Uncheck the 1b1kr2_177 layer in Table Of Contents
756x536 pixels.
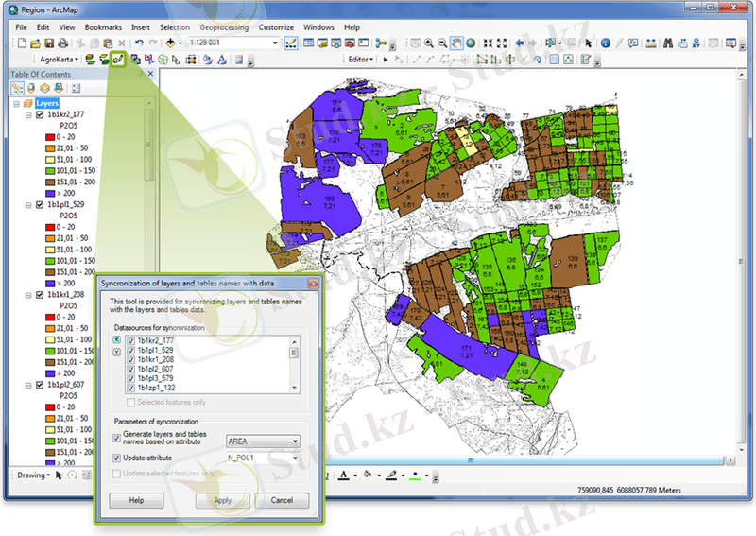40,114
